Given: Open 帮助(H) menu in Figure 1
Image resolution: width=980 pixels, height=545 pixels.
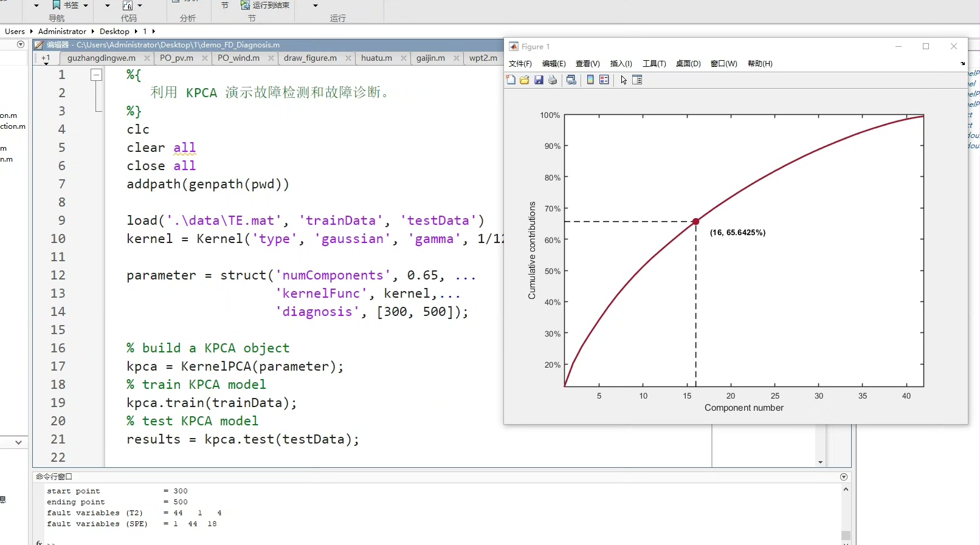Looking at the screenshot, I should (760, 64).
